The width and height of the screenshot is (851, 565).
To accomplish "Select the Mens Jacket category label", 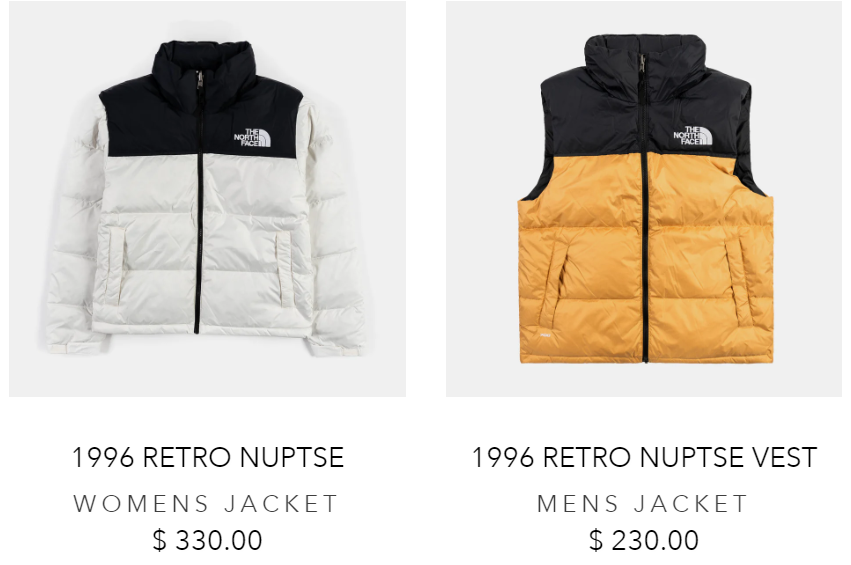I will coord(643,504).
